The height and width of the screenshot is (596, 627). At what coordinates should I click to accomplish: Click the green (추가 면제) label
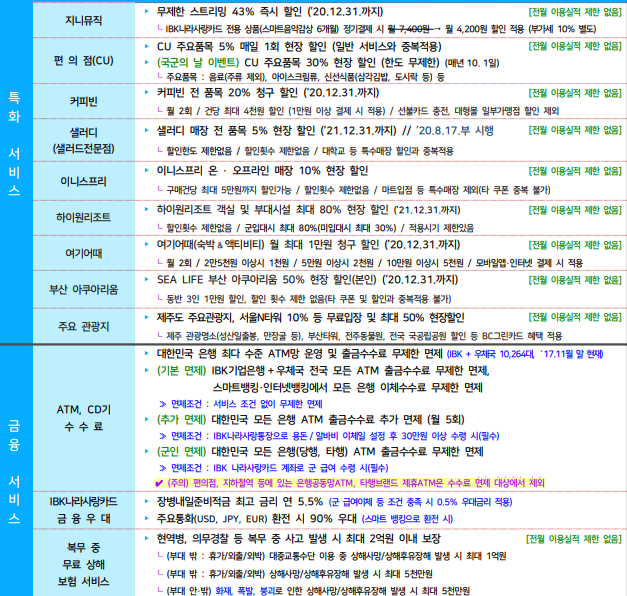(x=181, y=420)
